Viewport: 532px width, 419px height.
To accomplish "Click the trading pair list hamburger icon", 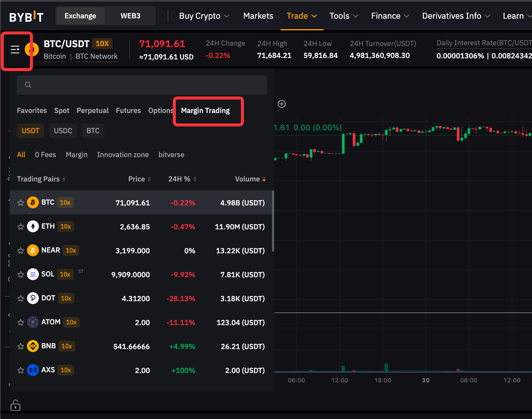I will (x=15, y=49).
